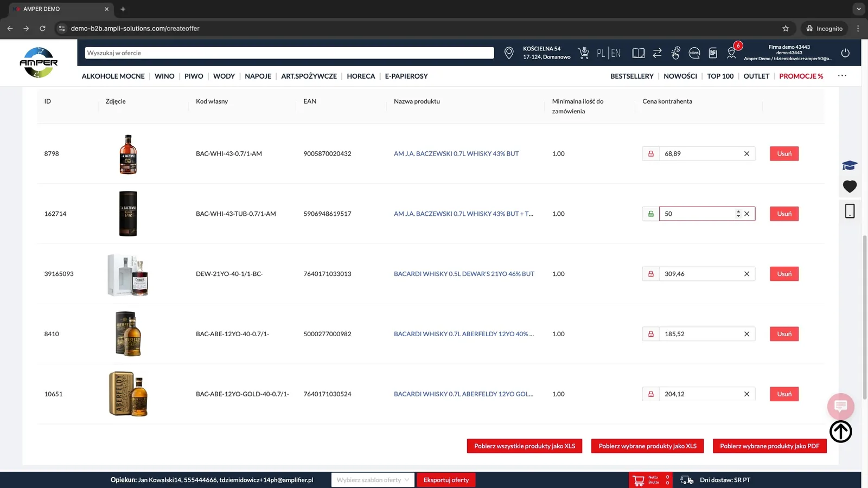Toggle price lock for product 8410
This screenshot has height=488, width=868.
pyautogui.click(x=650, y=334)
